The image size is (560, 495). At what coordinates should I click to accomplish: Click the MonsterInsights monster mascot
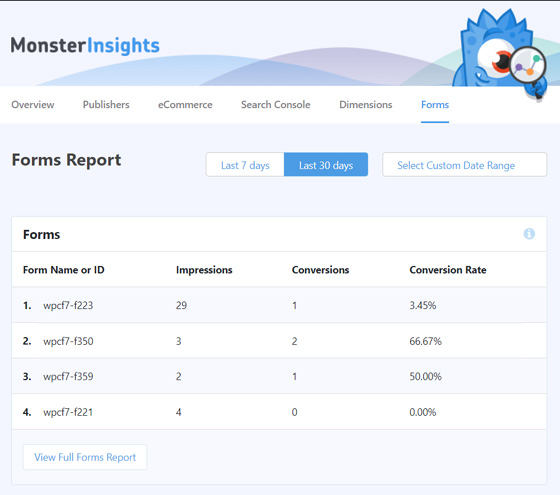(500, 54)
